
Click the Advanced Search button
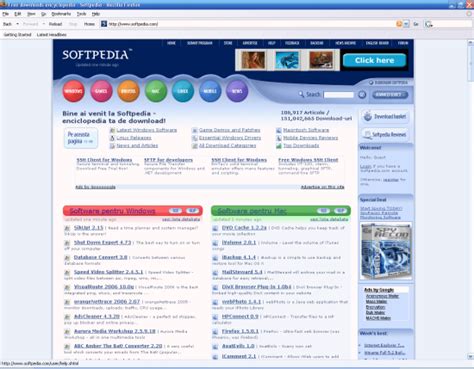click(x=390, y=95)
